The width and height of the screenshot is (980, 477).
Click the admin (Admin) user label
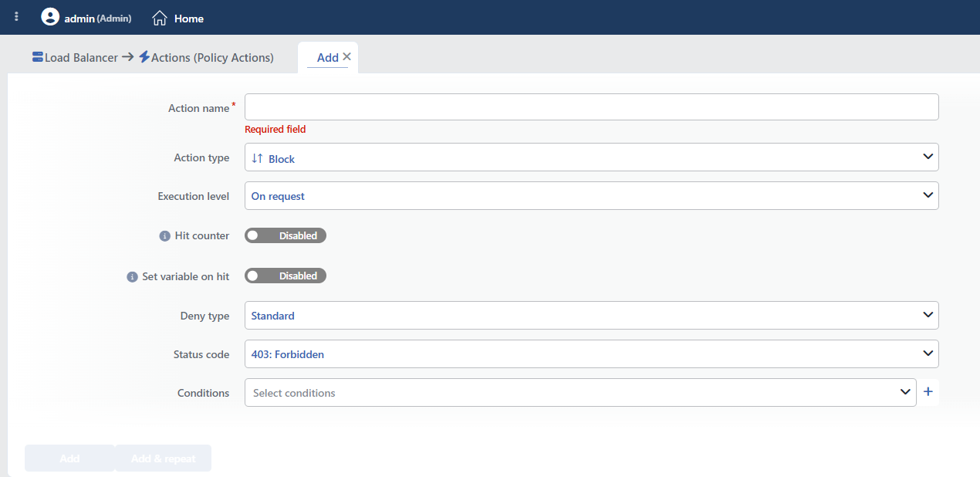click(98, 18)
